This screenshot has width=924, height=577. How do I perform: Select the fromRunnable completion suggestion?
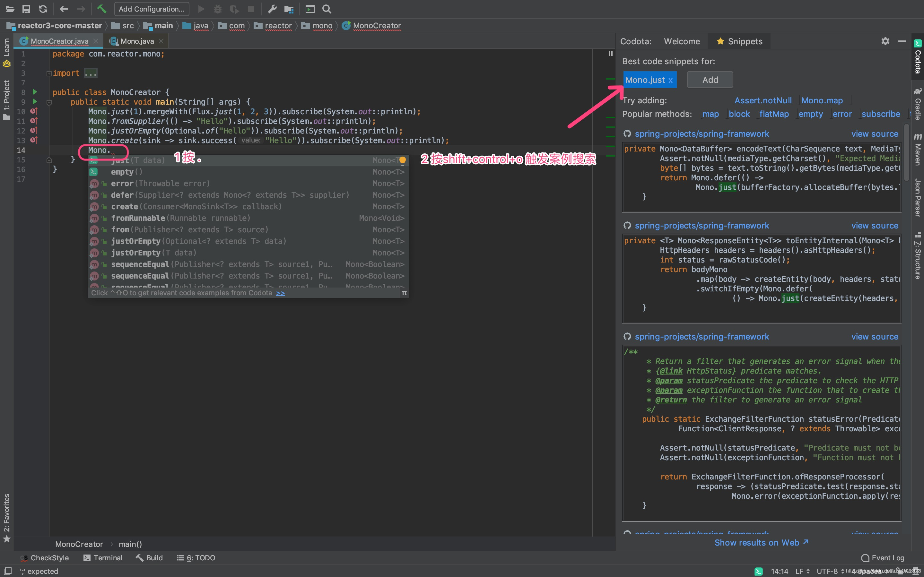(138, 218)
